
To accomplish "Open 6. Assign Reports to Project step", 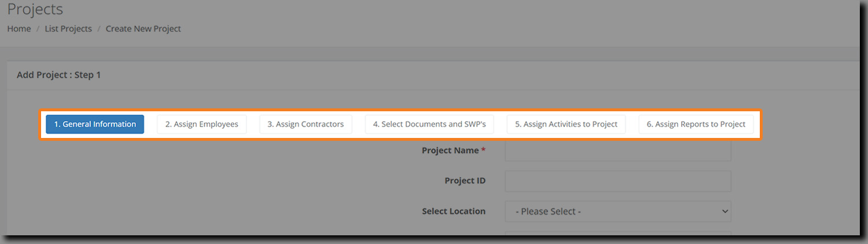I will pos(696,124).
